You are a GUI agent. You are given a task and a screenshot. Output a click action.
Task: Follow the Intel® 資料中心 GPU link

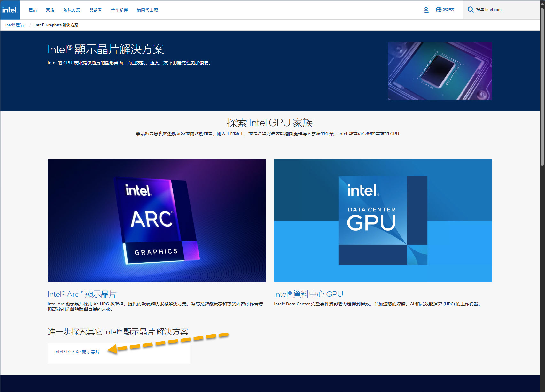tap(308, 294)
